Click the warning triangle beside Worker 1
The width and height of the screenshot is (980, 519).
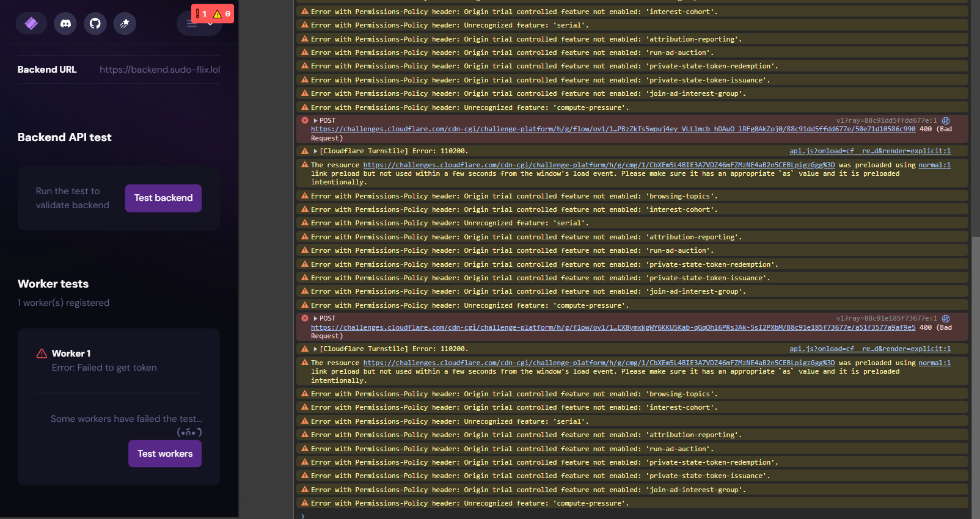(x=42, y=354)
